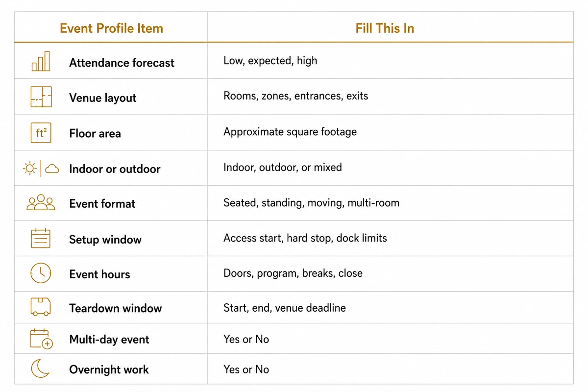Click the delivery truck icon for Teardown window
The width and height of the screenshot is (588, 392).
pos(41,307)
